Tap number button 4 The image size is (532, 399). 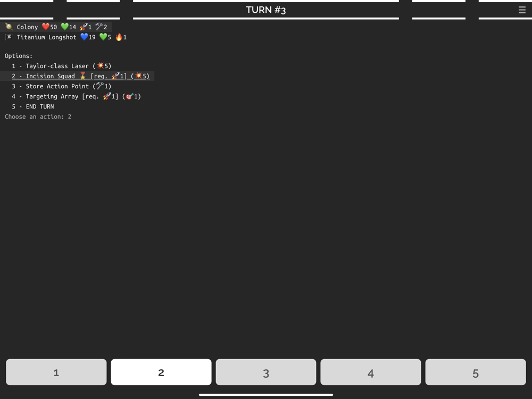tap(371, 372)
